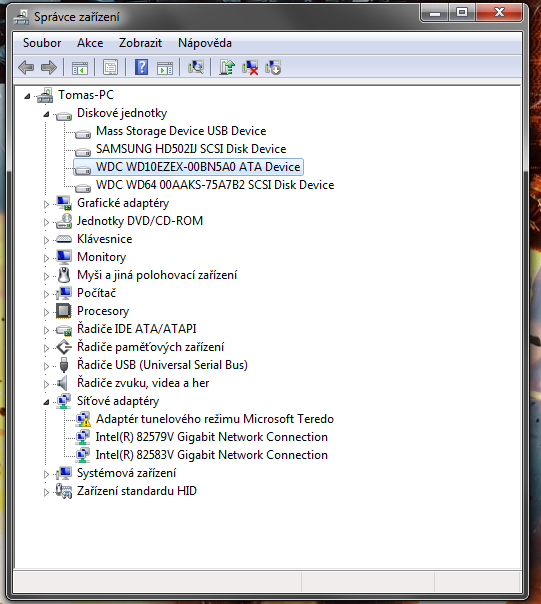Open the Zobrazit menu
Screen dimensions: 541x604
pyautogui.click(x=140, y=43)
